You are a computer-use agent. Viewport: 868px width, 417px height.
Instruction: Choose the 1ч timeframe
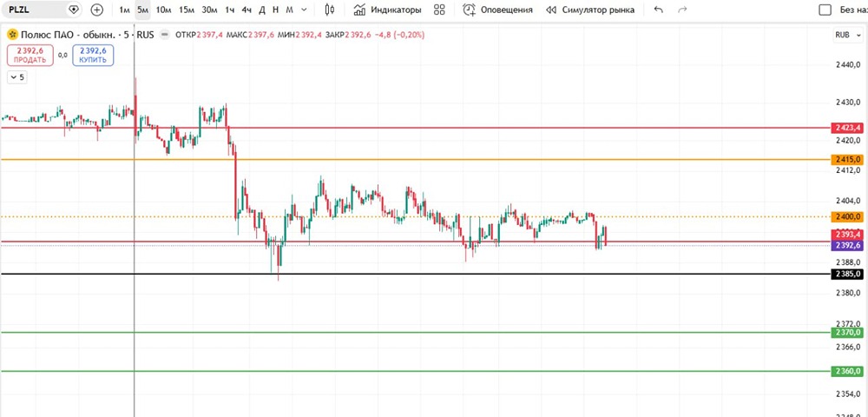pyautogui.click(x=230, y=10)
